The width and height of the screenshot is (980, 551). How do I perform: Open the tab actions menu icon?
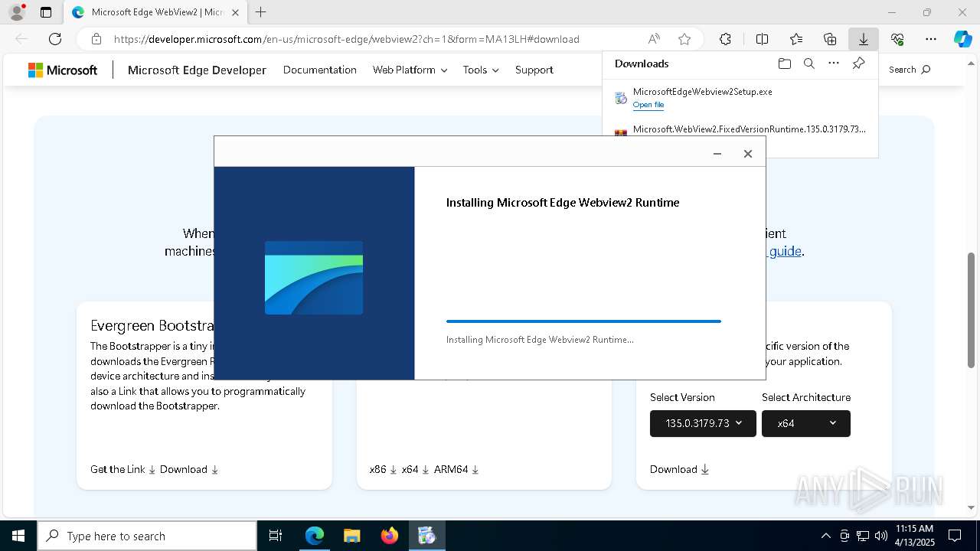coord(46,12)
